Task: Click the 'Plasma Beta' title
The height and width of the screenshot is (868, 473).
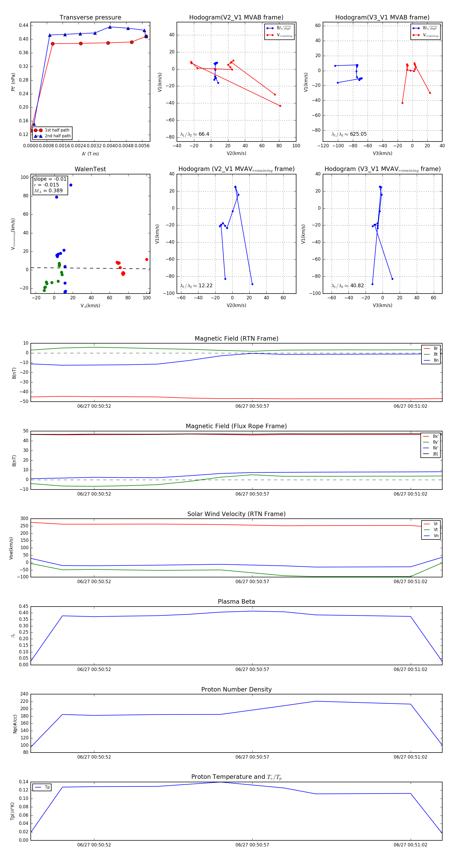Action: coord(236,602)
